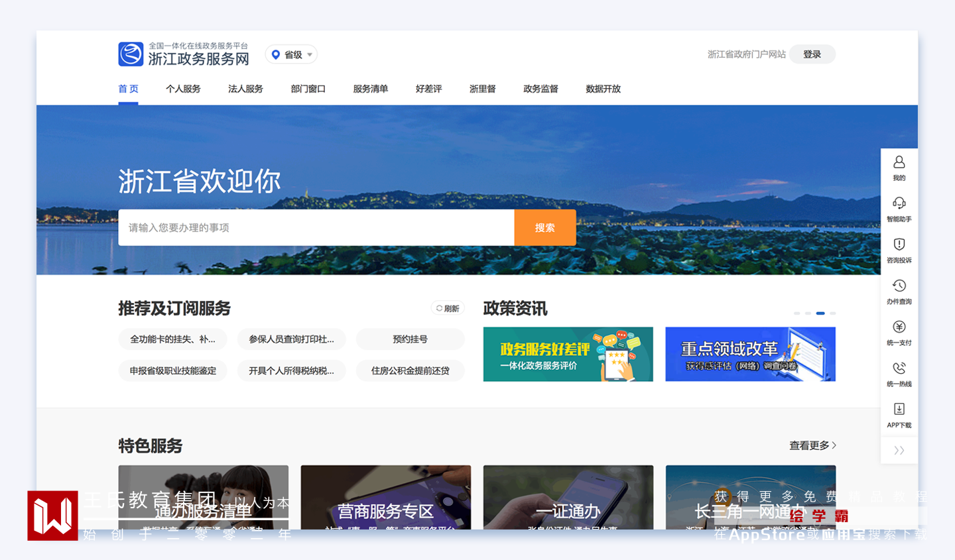955x560 pixels.
Task: Open the 政务服务好差评 policy banner
Action: coord(568,355)
